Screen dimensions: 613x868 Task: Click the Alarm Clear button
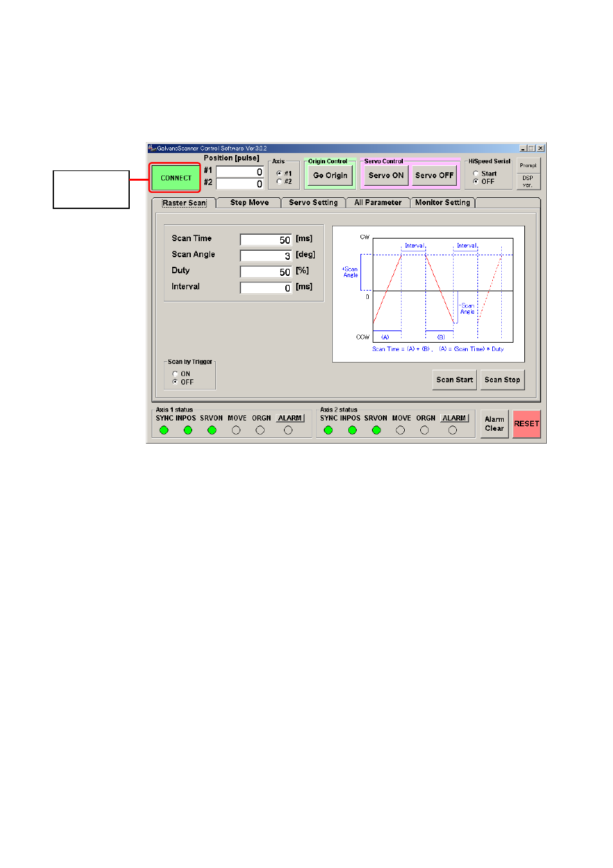coord(495,424)
